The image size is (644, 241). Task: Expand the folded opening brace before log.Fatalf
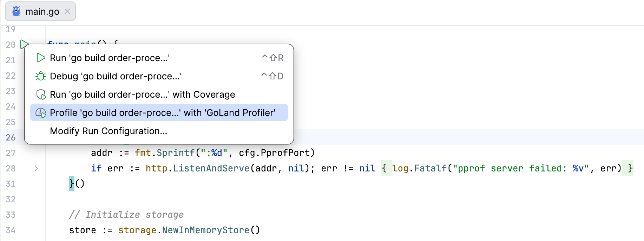[x=384, y=168]
